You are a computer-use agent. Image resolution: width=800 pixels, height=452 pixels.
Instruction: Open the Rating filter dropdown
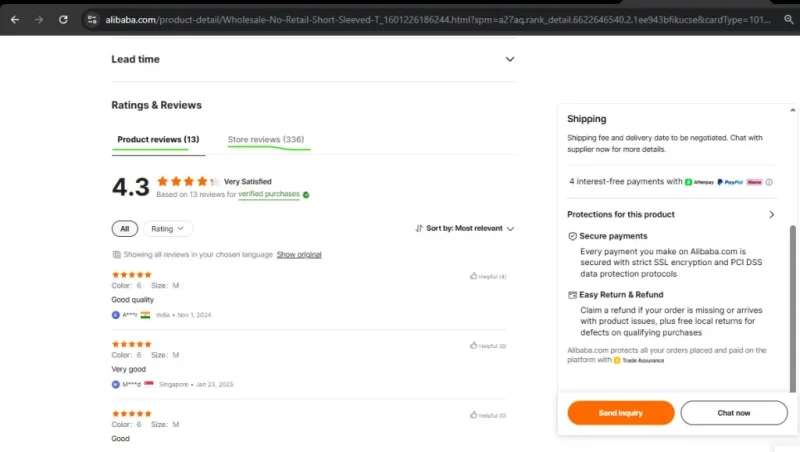[167, 229]
